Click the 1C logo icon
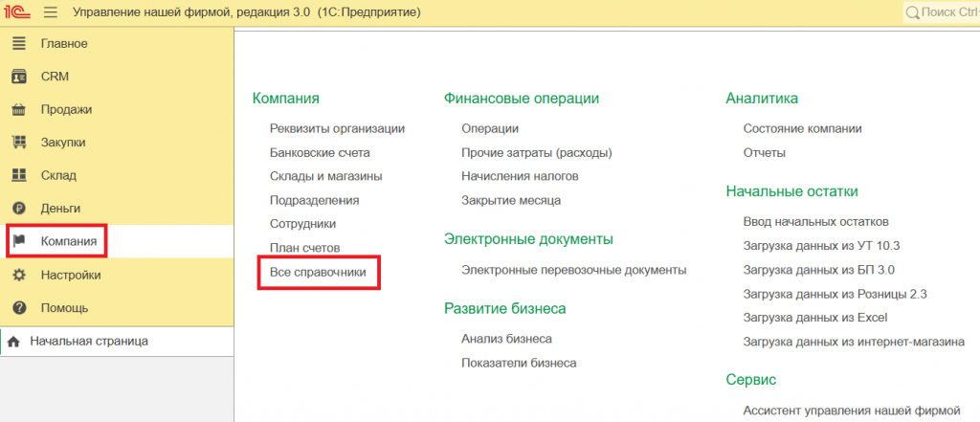 [x=18, y=11]
